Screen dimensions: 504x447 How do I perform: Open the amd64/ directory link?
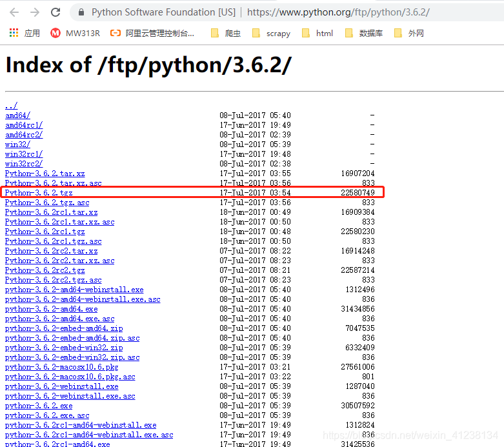click(x=17, y=115)
